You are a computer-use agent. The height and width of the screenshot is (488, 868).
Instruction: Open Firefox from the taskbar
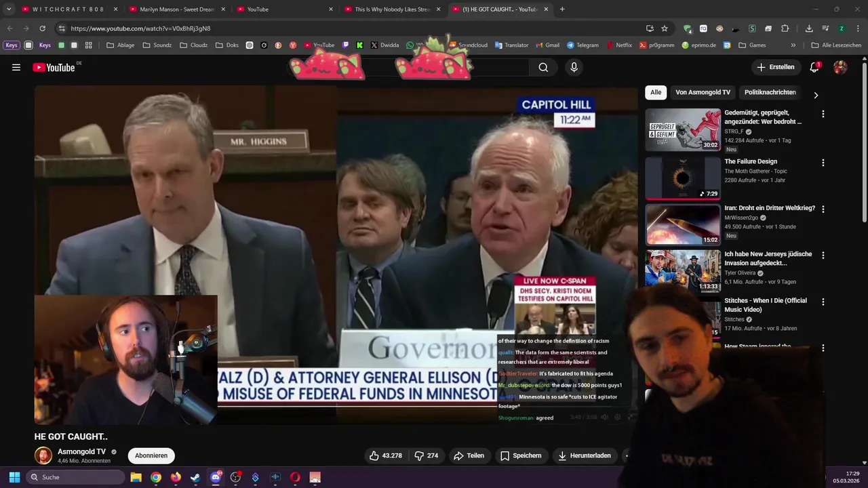point(176,477)
